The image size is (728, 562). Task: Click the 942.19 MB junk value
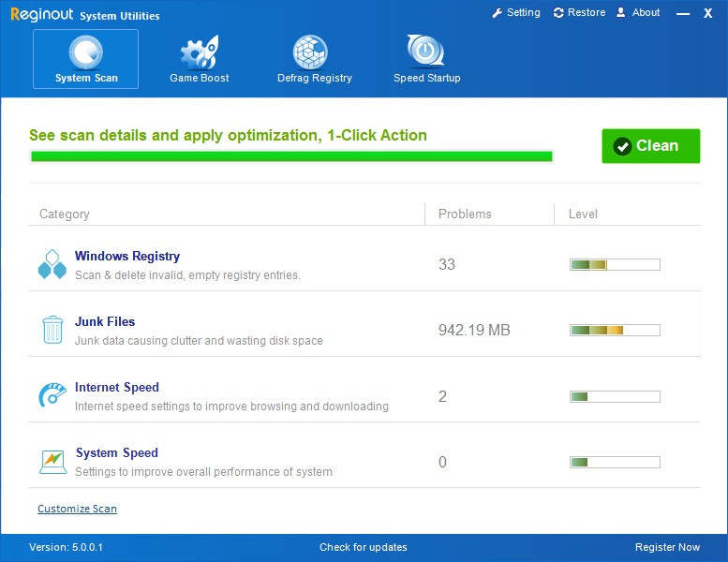474,330
